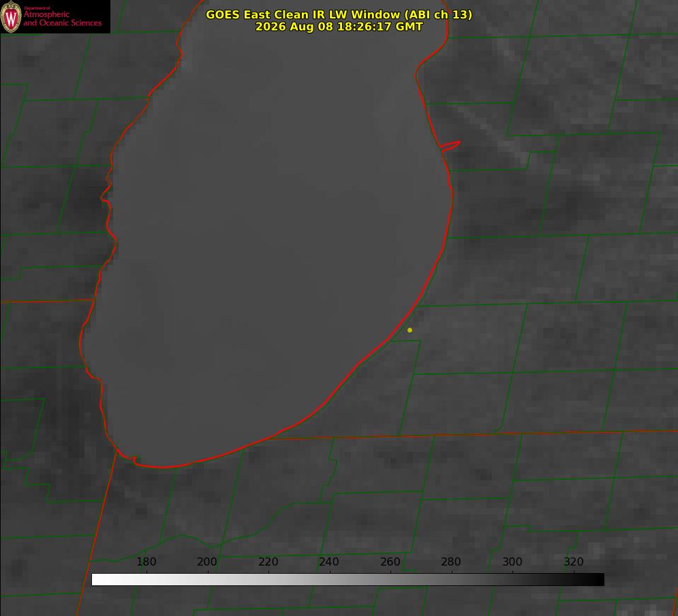Click the red state border line at the lower left
The width and height of the screenshot is (678, 616).
point(97,532)
